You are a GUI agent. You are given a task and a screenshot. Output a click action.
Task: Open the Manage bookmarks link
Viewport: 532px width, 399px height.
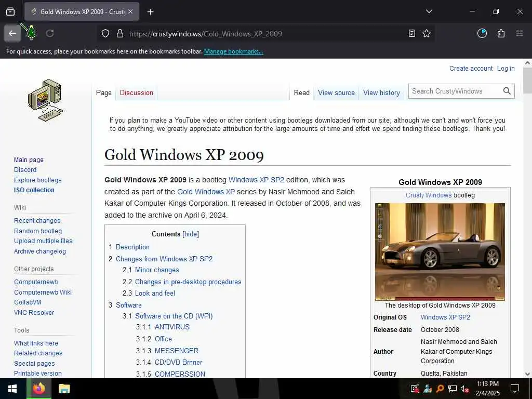coord(233,51)
